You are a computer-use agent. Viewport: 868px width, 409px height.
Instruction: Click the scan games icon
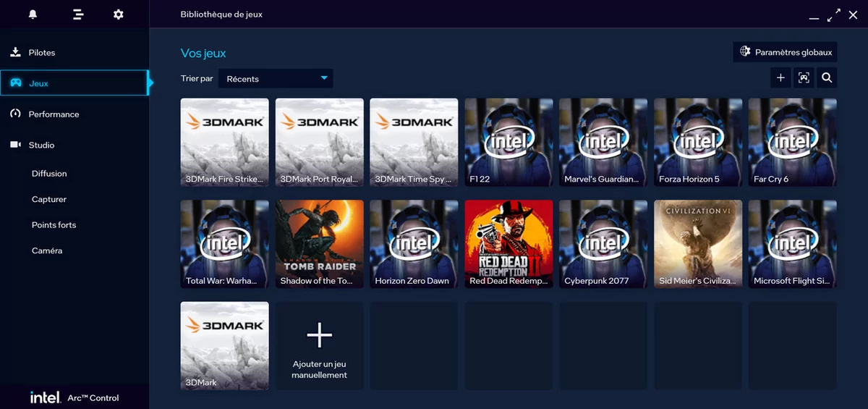click(x=804, y=78)
